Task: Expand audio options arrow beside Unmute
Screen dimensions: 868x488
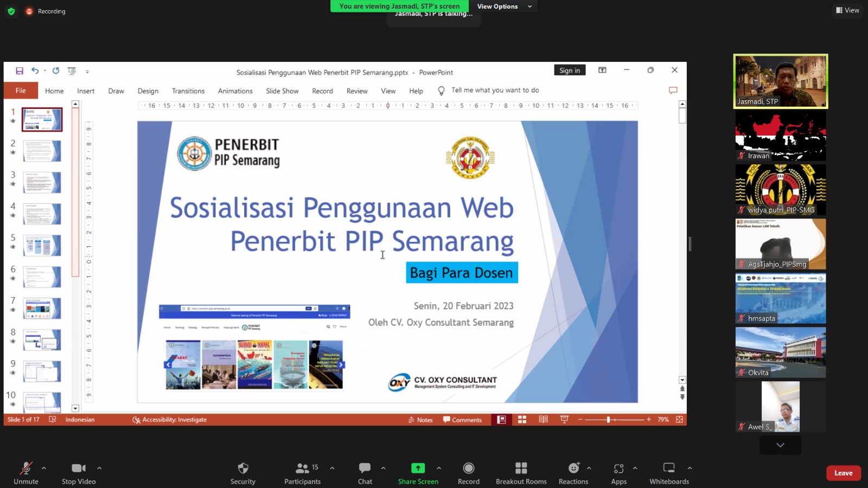Action: coord(44,468)
